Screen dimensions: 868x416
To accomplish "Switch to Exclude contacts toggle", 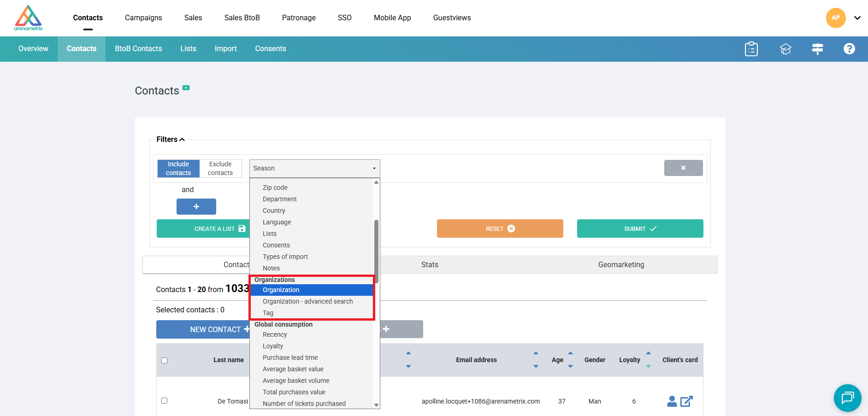I will (x=220, y=169).
